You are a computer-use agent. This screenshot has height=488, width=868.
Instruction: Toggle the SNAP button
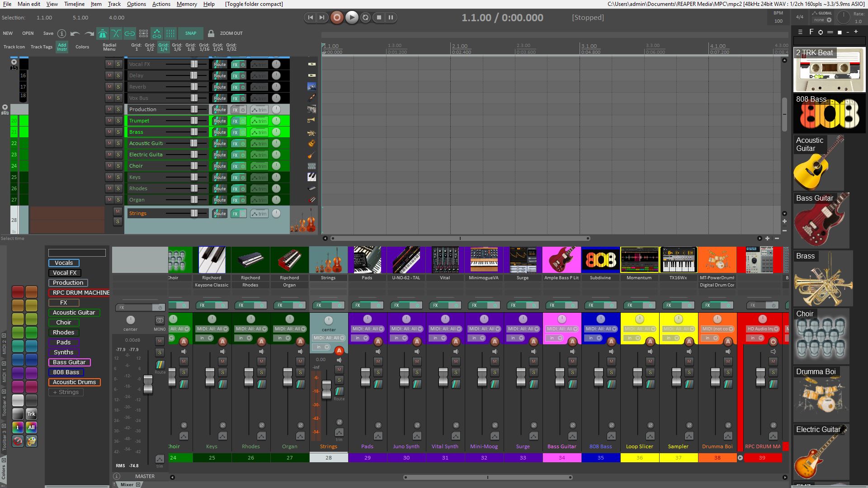(191, 33)
